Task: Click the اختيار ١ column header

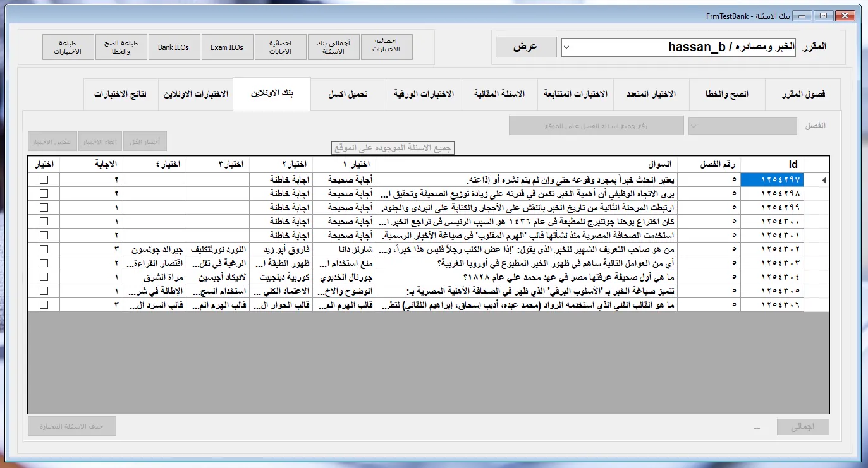Action: tap(344, 164)
